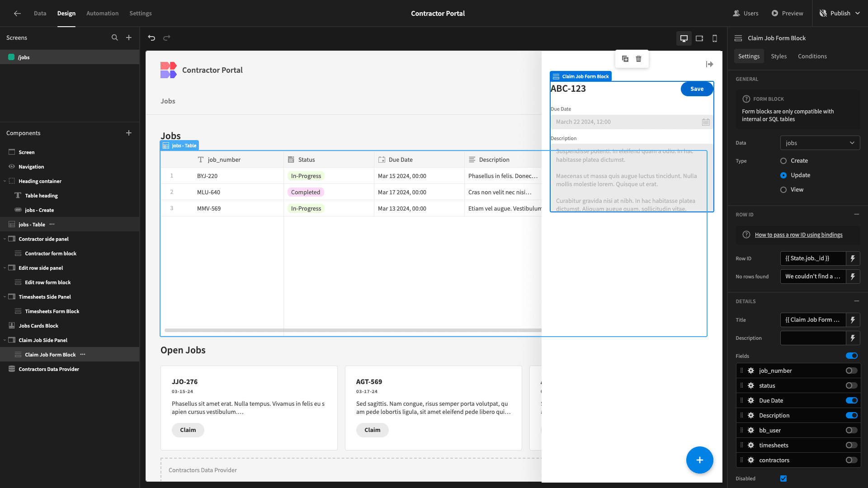Screen dimensions: 868x488
Task: Open the top Settings tab
Action: pos(141,14)
